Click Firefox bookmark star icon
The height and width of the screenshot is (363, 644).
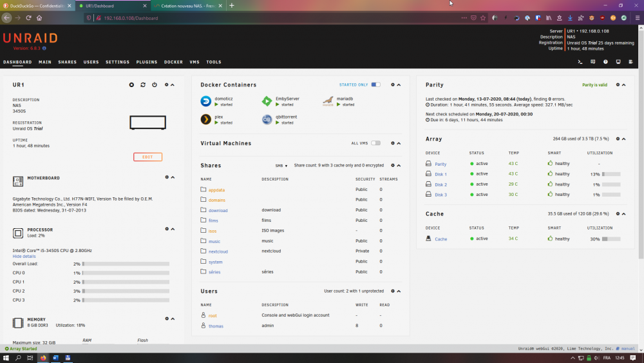point(483,18)
